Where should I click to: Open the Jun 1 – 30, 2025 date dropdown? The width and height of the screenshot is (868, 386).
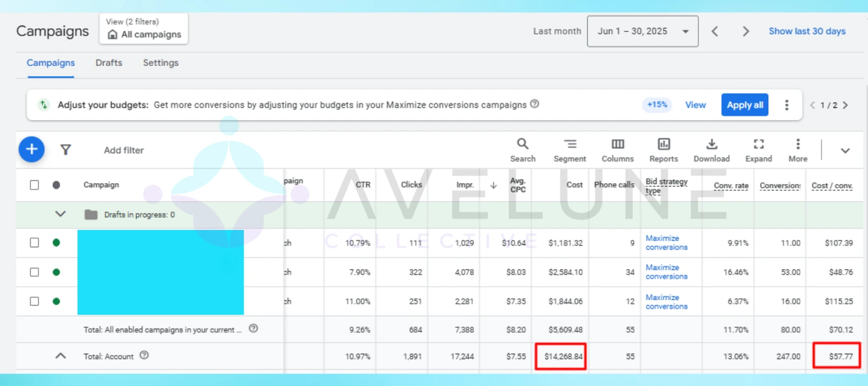[x=642, y=31]
